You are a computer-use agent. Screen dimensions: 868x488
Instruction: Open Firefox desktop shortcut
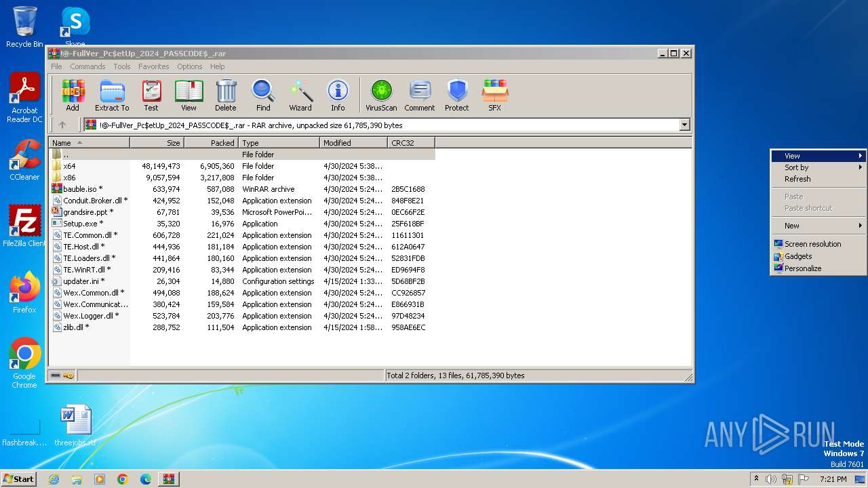click(24, 292)
